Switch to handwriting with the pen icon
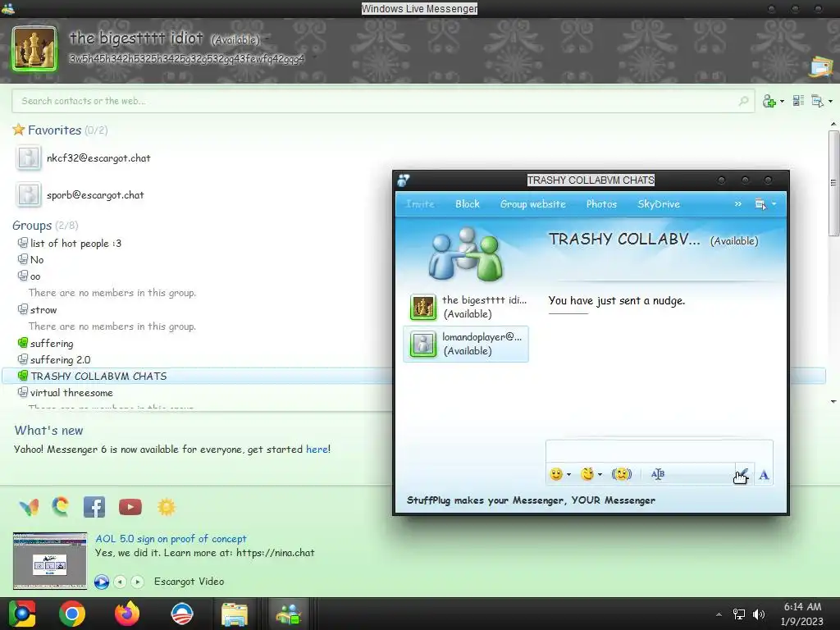The height and width of the screenshot is (630, 840). coord(744,474)
